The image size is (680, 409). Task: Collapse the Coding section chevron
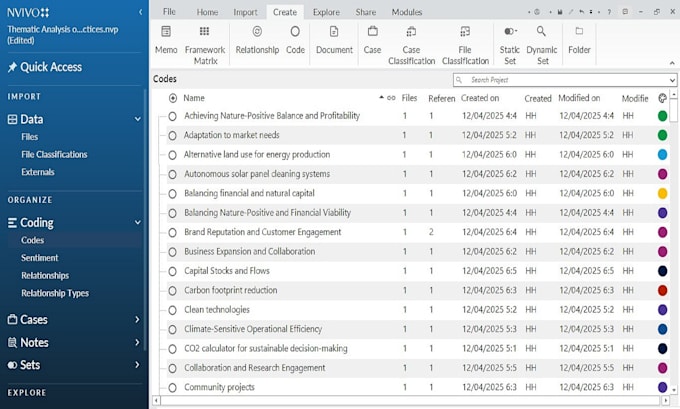[137, 222]
